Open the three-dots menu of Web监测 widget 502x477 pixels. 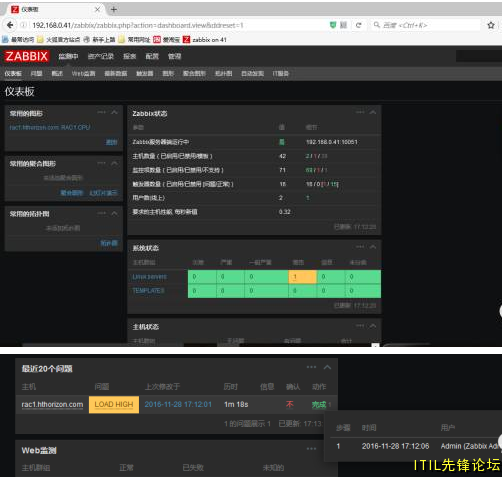coord(311,449)
